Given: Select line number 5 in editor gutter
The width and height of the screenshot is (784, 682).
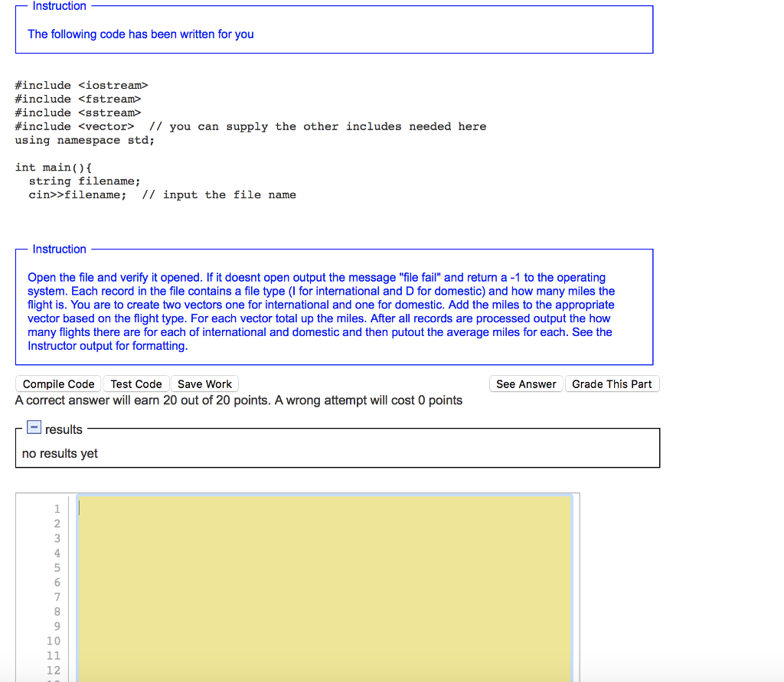Looking at the screenshot, I should (57, 567).
